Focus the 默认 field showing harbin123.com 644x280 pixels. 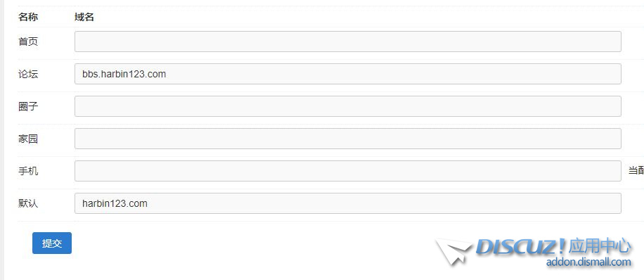tap(347, 203)
